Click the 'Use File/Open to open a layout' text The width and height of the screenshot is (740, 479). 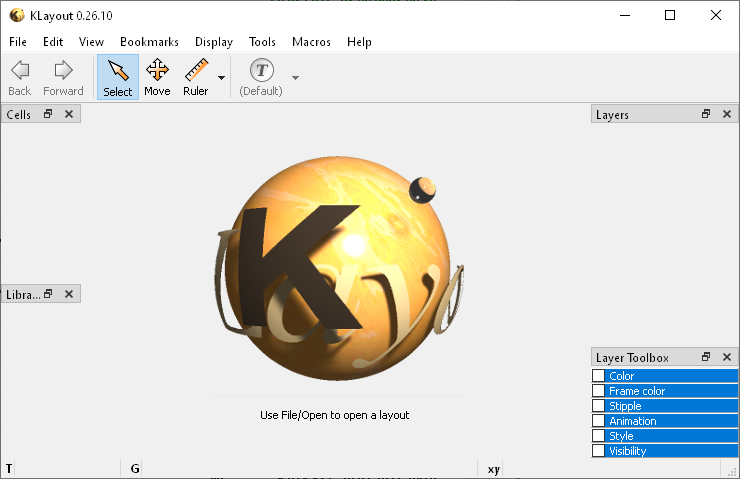click(335, 415)
